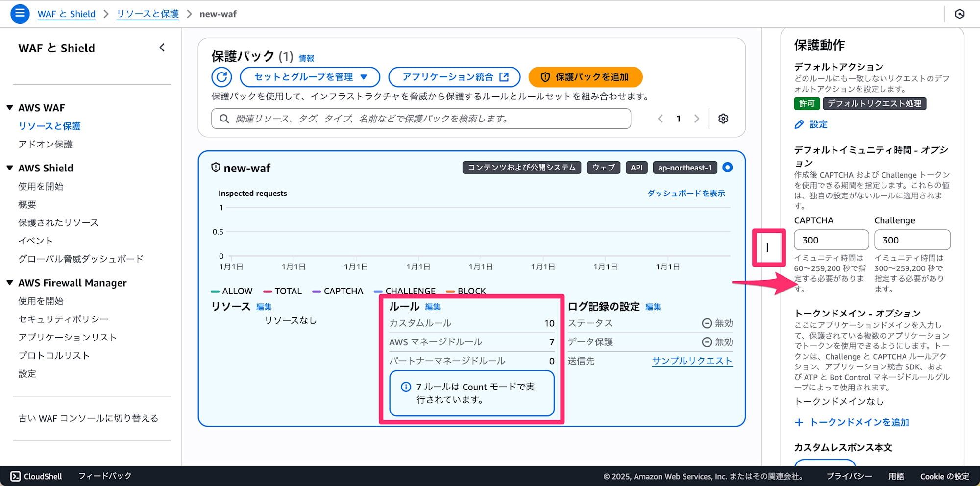Edit ルール via 編集 link

pos(433,307)
